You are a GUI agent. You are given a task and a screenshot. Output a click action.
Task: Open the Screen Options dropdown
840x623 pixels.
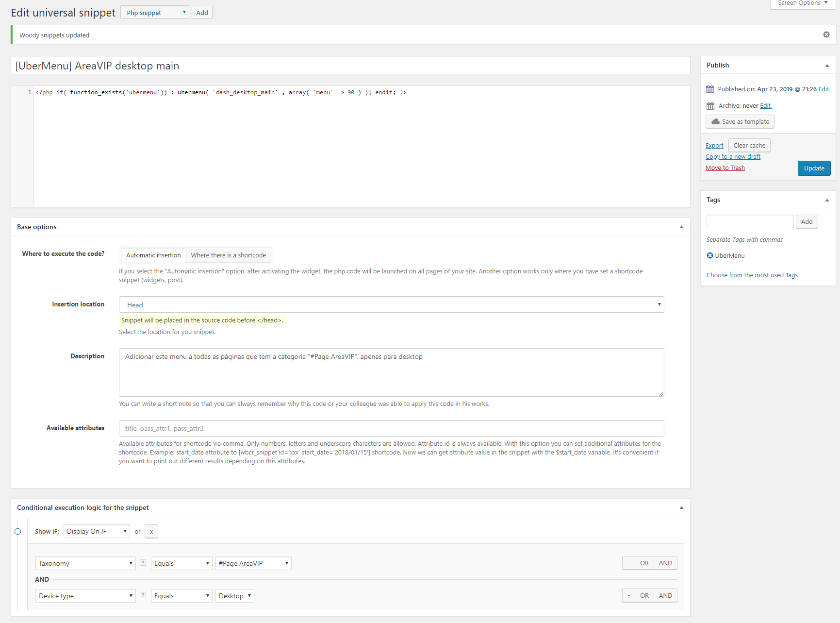point(803,3)
